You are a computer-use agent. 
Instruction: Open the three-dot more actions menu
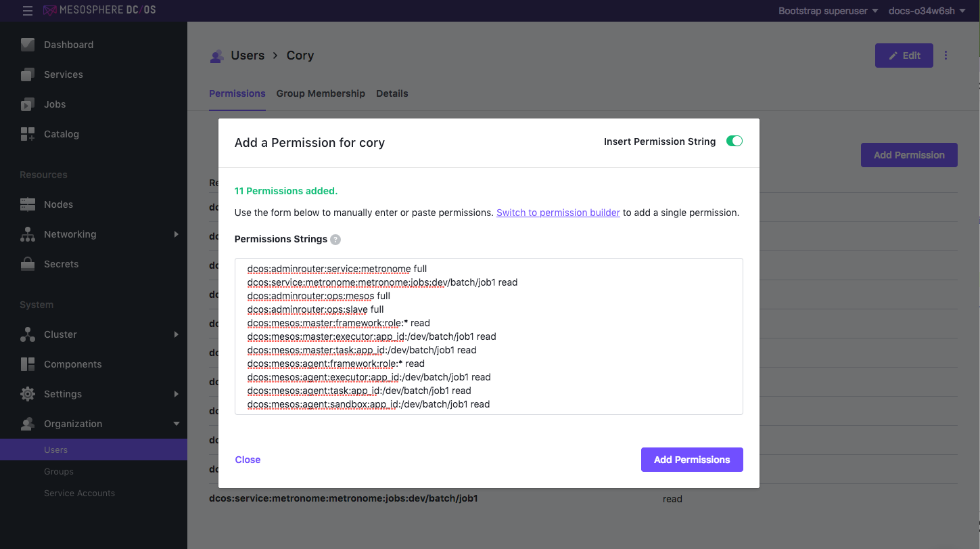pos(946,56)
